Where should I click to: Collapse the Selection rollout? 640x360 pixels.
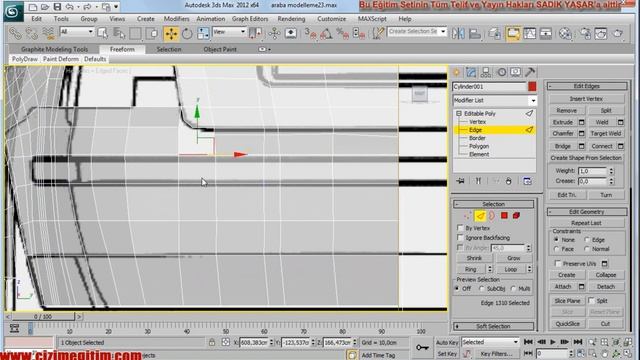click(x=493, y=204)
